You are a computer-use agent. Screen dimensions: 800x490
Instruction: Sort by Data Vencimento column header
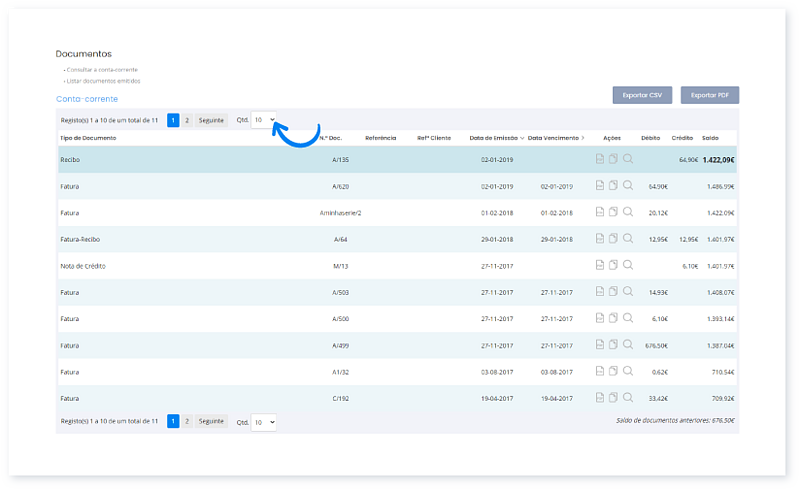553,137
